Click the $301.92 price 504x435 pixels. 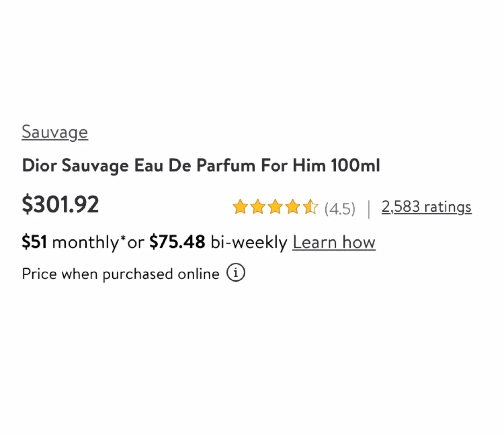point(61,204)
